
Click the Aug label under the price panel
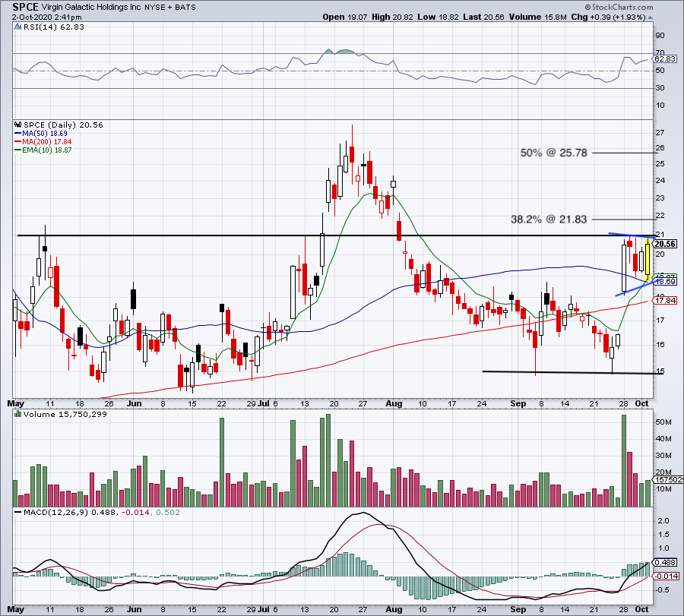(x=394, y=403)
